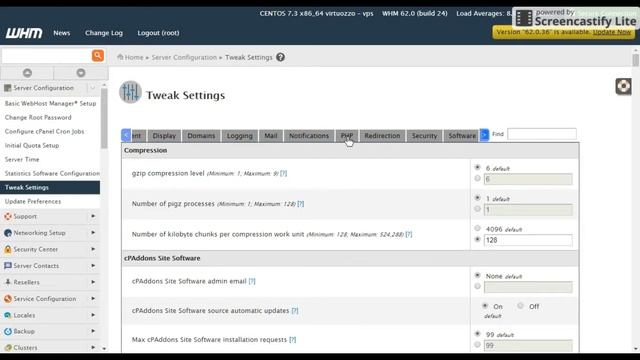Screen dimensions: 640x360
Task: Open help [?] for Max cPAddons installation requests
Action: coord(293,340)
